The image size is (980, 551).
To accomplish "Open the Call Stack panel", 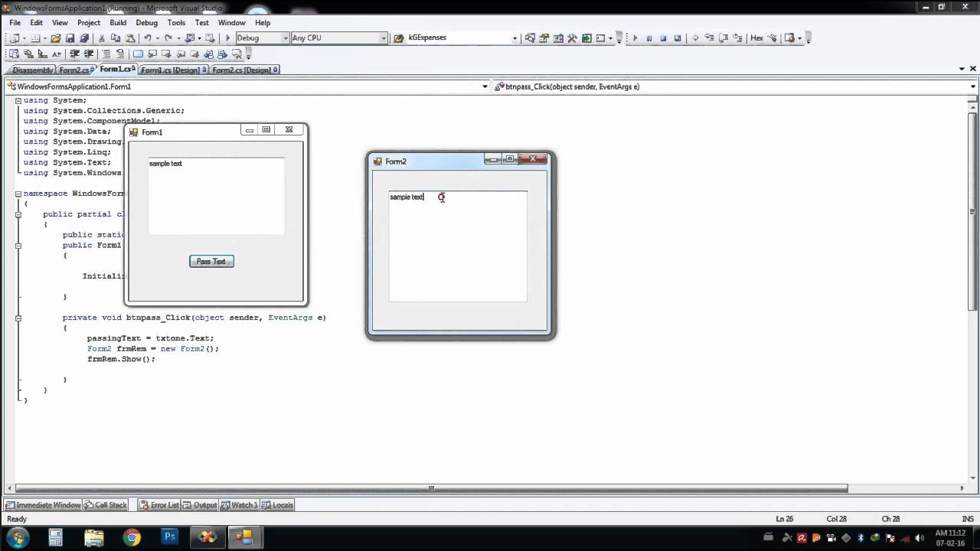I will (x=106, y=505).
